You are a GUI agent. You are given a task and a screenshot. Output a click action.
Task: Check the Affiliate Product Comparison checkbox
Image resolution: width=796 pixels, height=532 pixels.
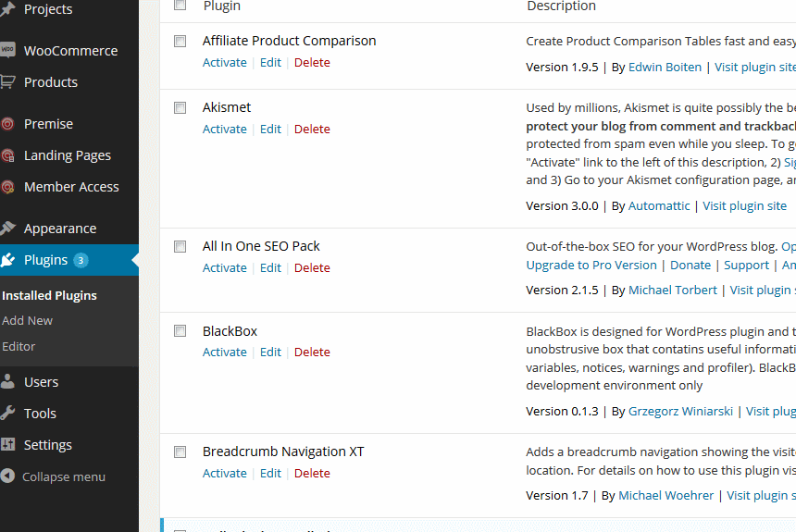coord(180,41)
